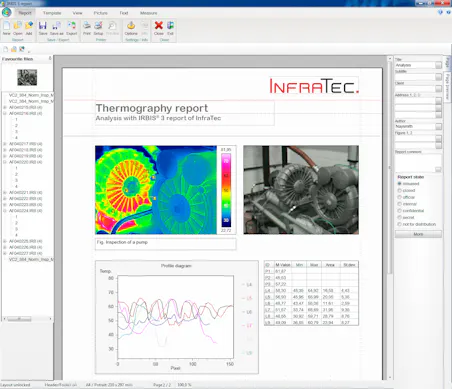
Task: Open the Page preview side tab
Action: pyautogui.click(x=447, y=86)
